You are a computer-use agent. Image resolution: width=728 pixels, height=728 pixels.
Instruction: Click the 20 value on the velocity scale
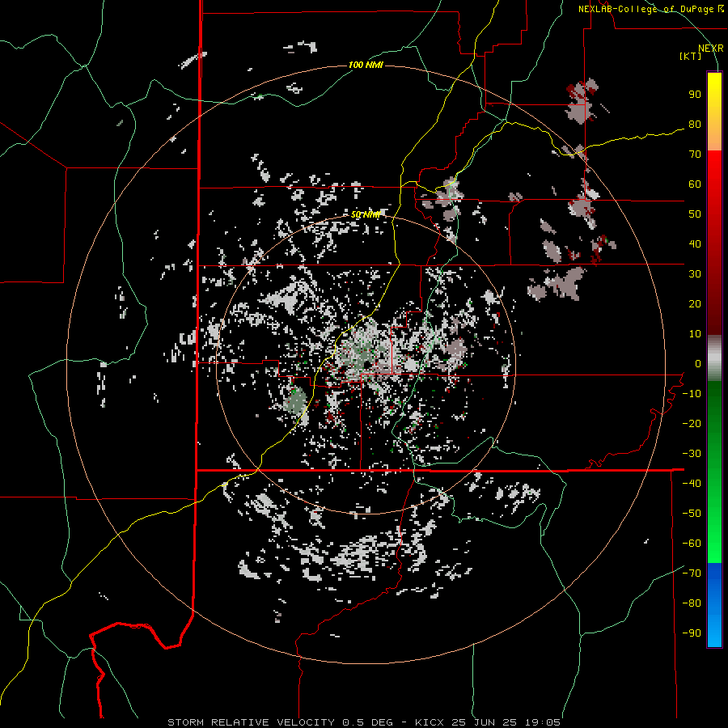coord(695,303)
